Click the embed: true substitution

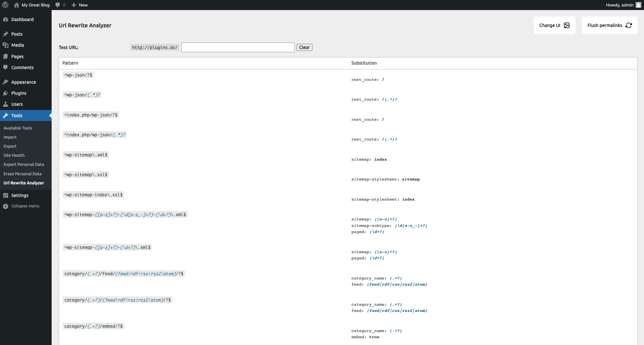(365, 337)
